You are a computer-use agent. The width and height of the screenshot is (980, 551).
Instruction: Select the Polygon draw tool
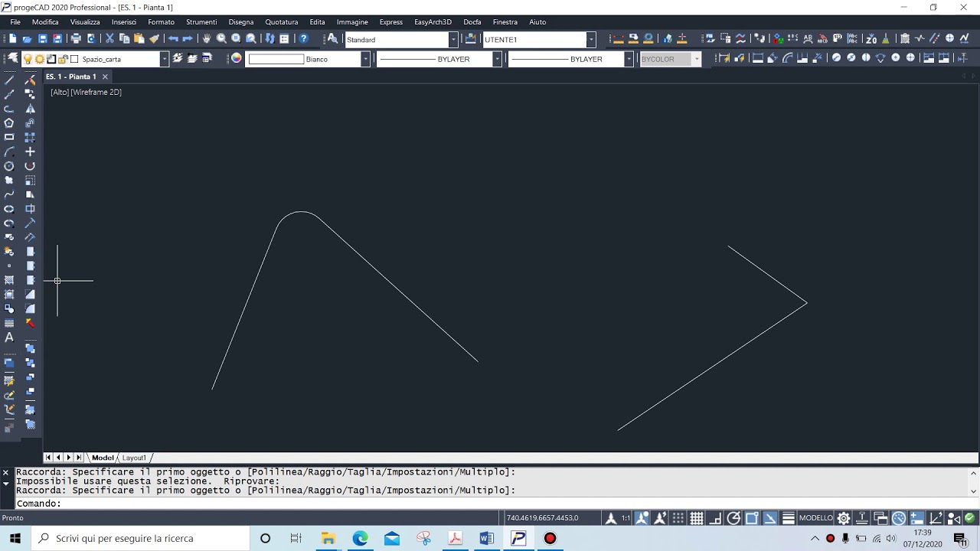[x=9, y=122]
